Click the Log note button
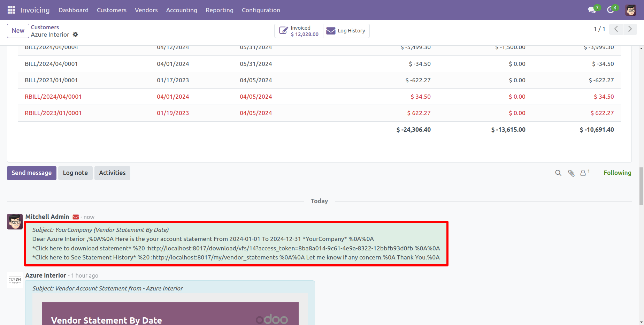 pyautogui.click(x=75, y=173)
